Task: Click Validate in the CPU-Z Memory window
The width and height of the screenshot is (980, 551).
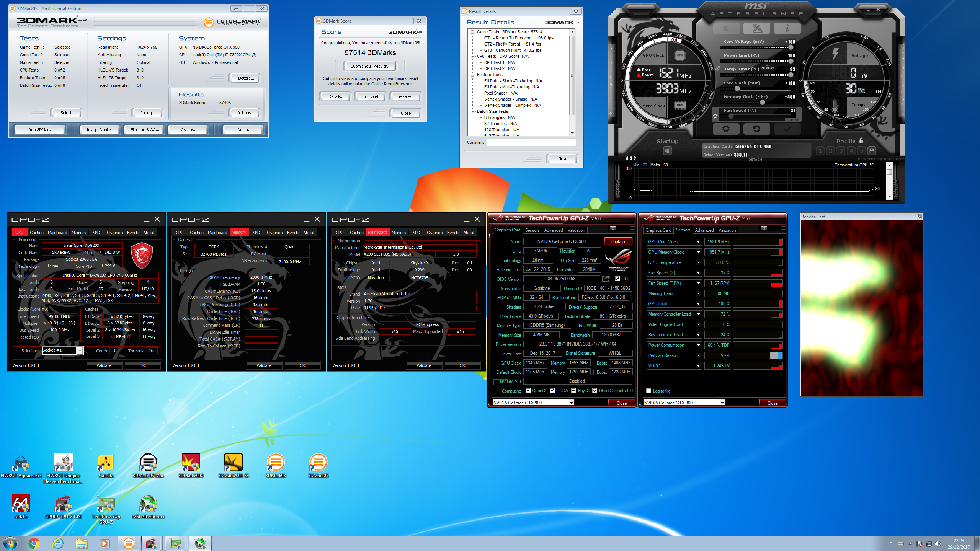Action: click(264, 365)
